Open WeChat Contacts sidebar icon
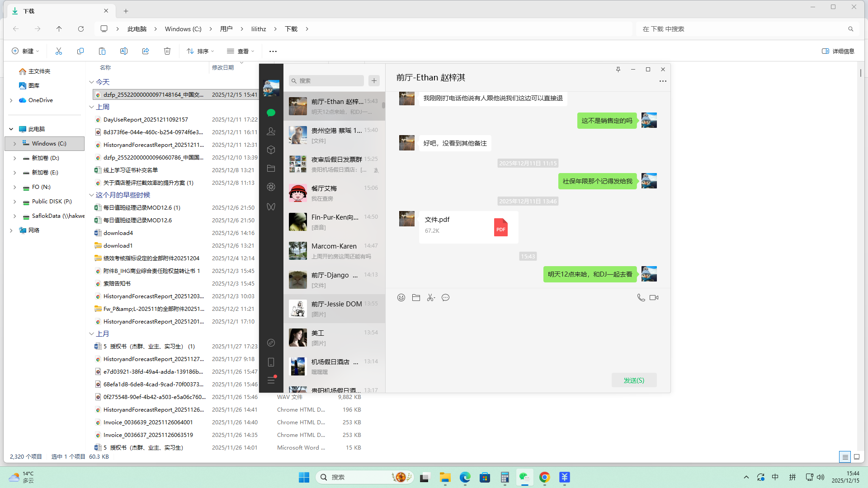 pyautogui.click(x=271, y=131)
